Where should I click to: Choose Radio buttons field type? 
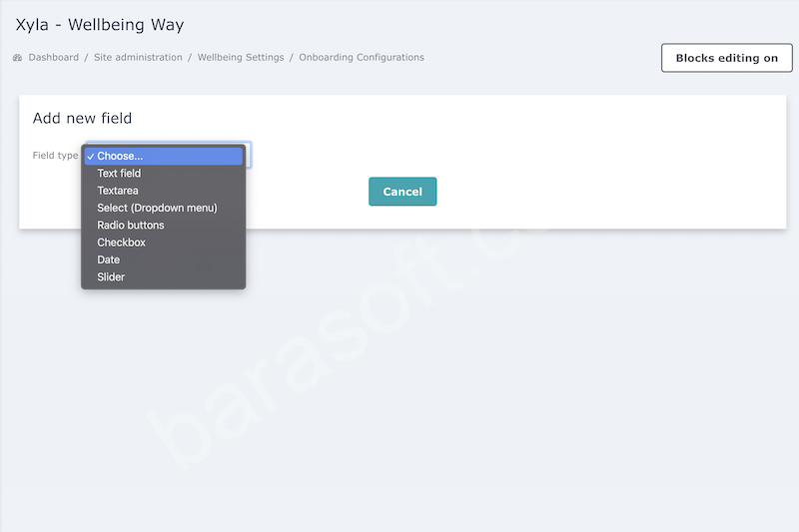click(163, 226)
